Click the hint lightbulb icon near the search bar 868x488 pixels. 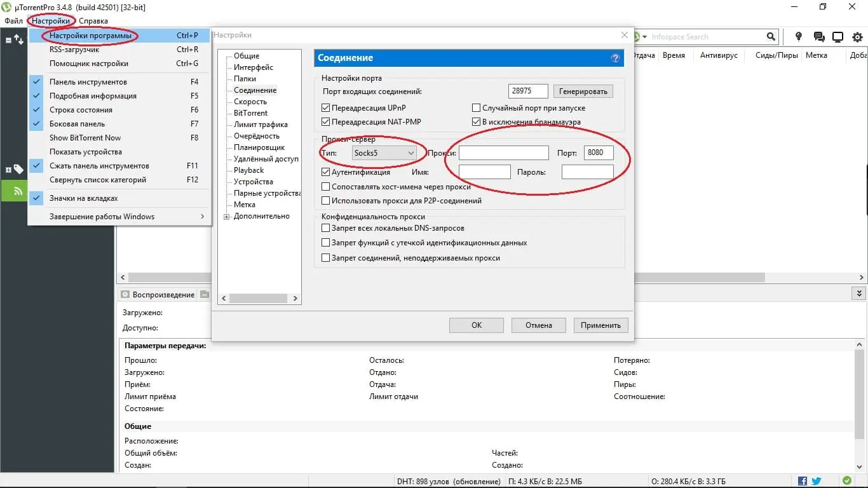click(799, 36)
